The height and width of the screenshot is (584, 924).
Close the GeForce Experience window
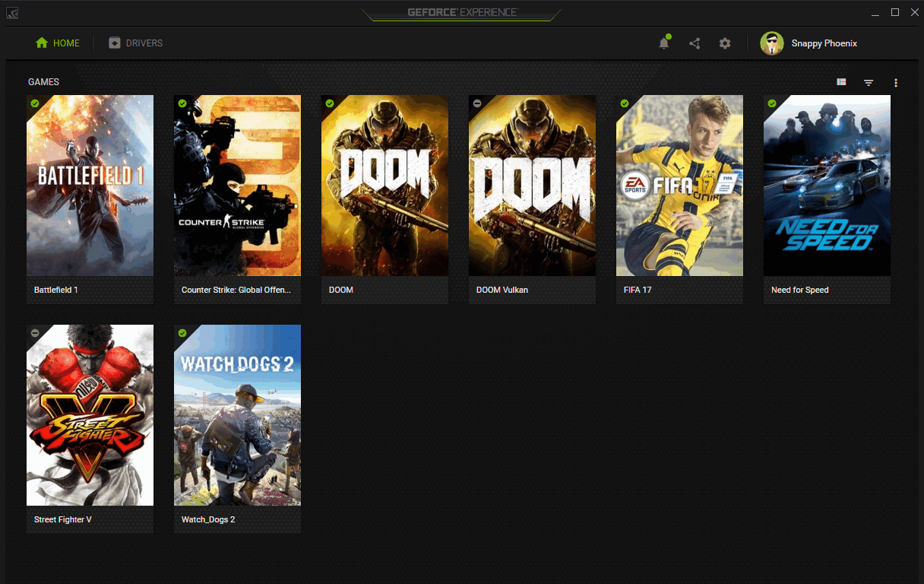(x=915, y=12)
